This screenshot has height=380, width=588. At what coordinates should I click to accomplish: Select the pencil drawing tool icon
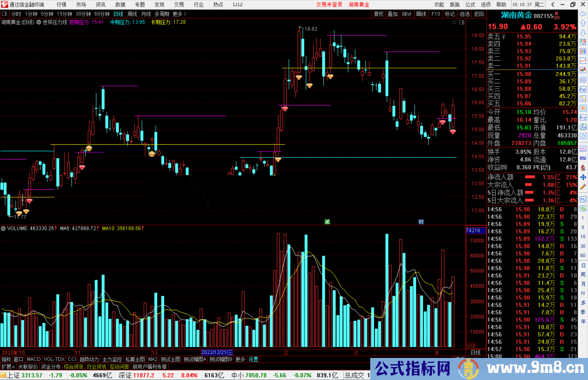coord(583,187)
